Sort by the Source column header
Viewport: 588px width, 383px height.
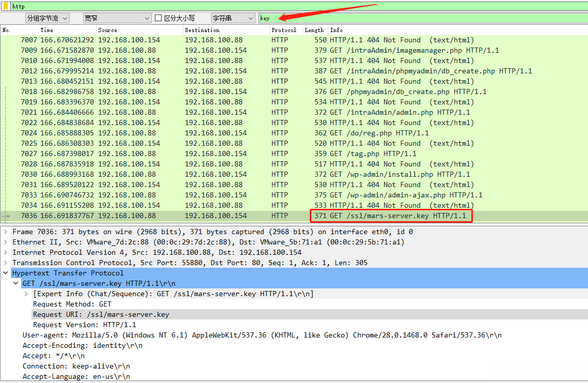(x=139, y=30)
